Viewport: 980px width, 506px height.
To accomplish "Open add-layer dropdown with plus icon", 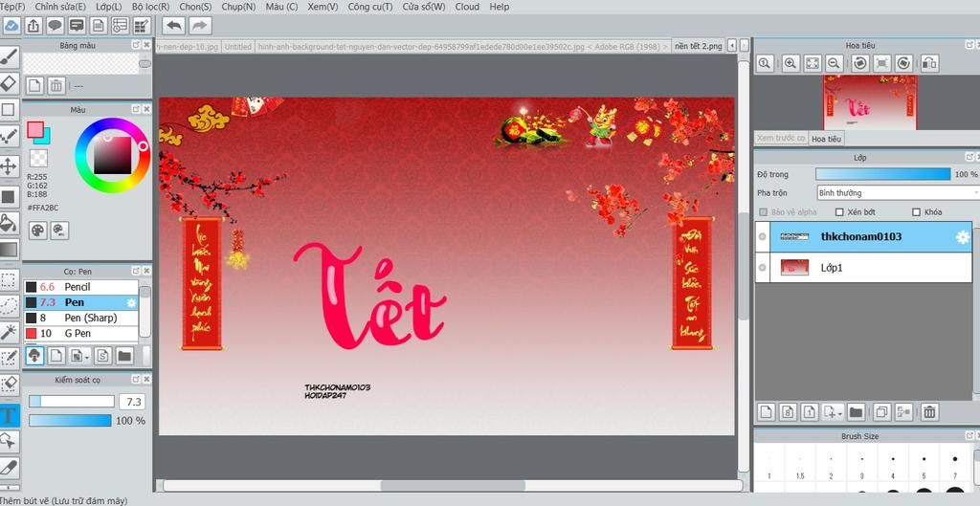I will tap(834, 412).
